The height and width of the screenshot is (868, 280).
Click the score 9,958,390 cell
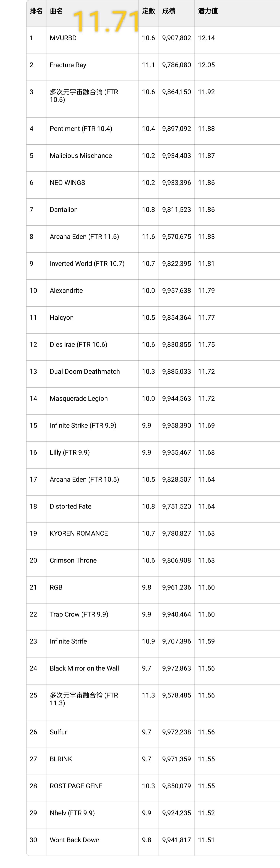click(176, 425)
